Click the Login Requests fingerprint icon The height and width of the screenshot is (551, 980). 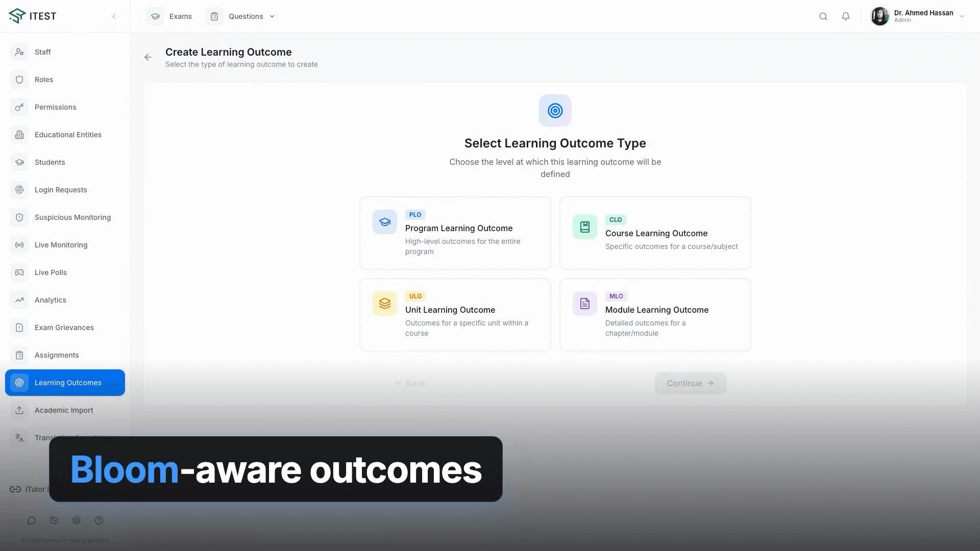click(x=19, y=190)
